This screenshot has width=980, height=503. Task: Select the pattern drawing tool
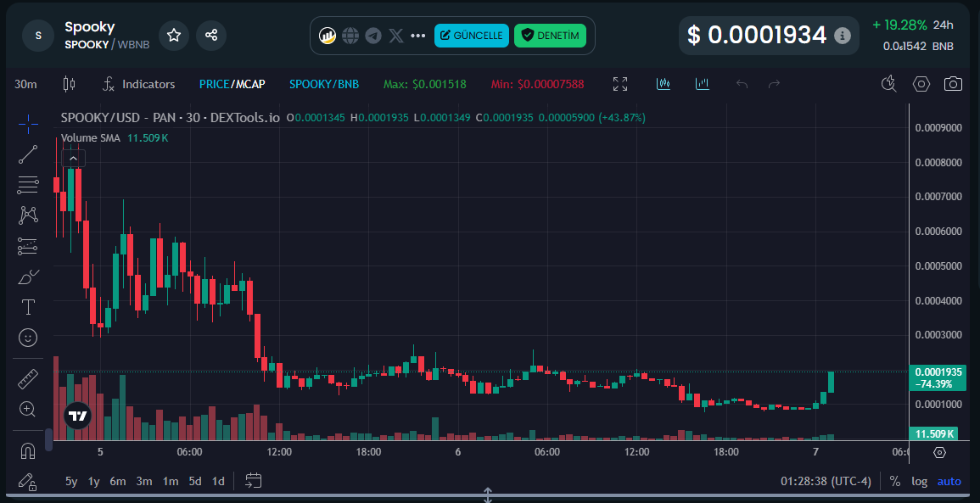[x=28, y=215]
